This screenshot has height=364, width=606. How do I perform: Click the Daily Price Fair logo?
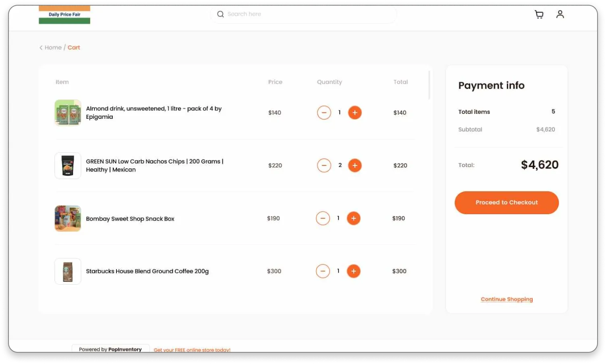64,14
